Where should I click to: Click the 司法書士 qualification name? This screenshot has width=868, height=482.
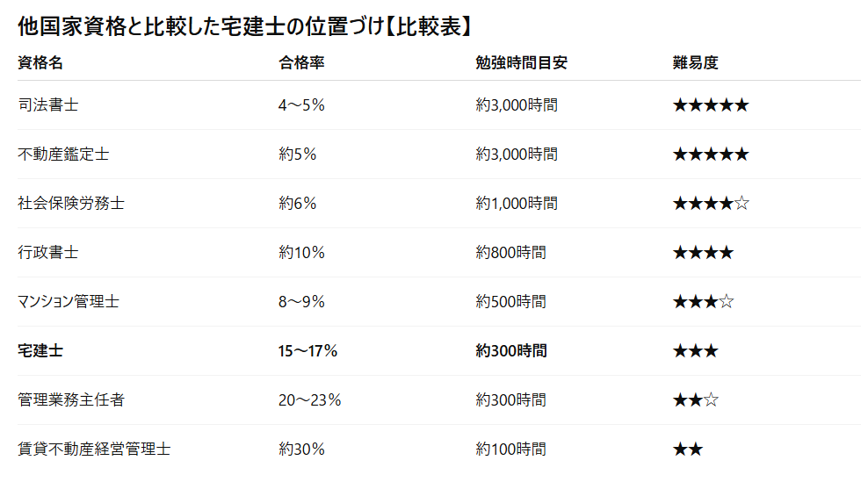pyautogui.click(x=47, y=105)
